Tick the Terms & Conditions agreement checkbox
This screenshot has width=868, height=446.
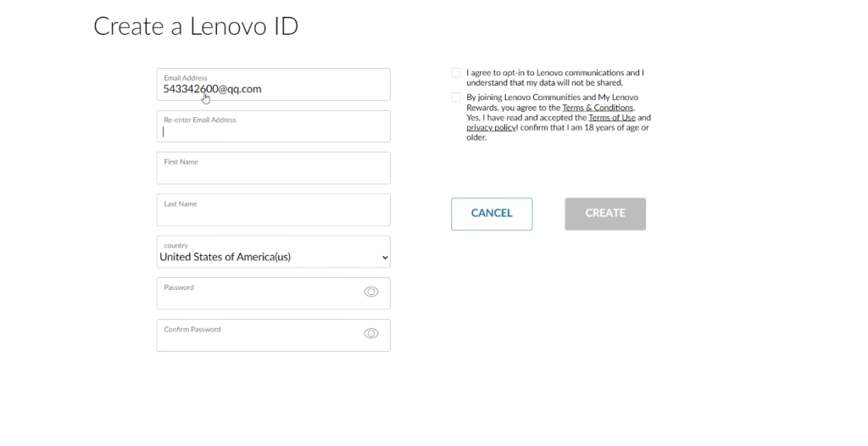tap(456, 98)
